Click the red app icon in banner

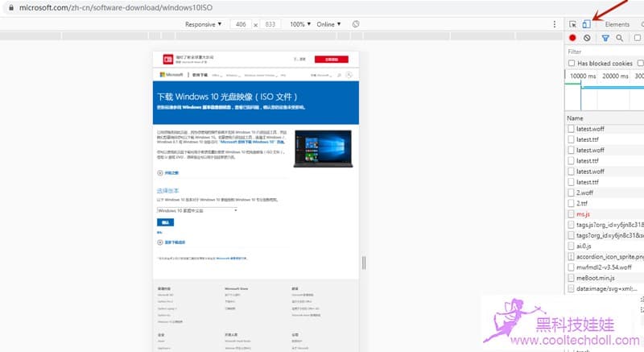(x=168, y=60)
